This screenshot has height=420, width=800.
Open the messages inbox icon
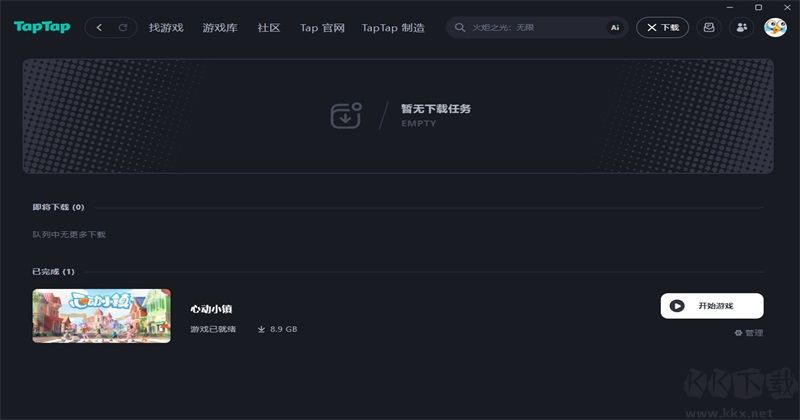coord(709,28)
